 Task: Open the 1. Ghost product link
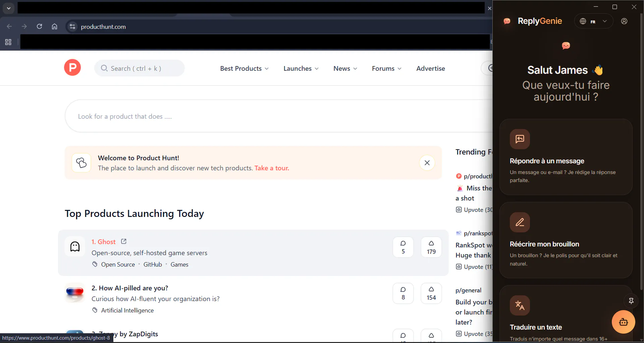point(103,242)
